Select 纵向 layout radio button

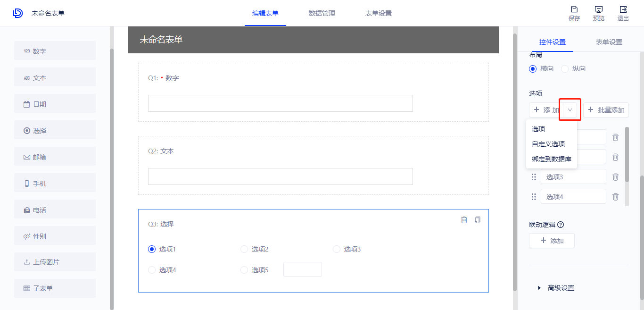coord(565,69)
